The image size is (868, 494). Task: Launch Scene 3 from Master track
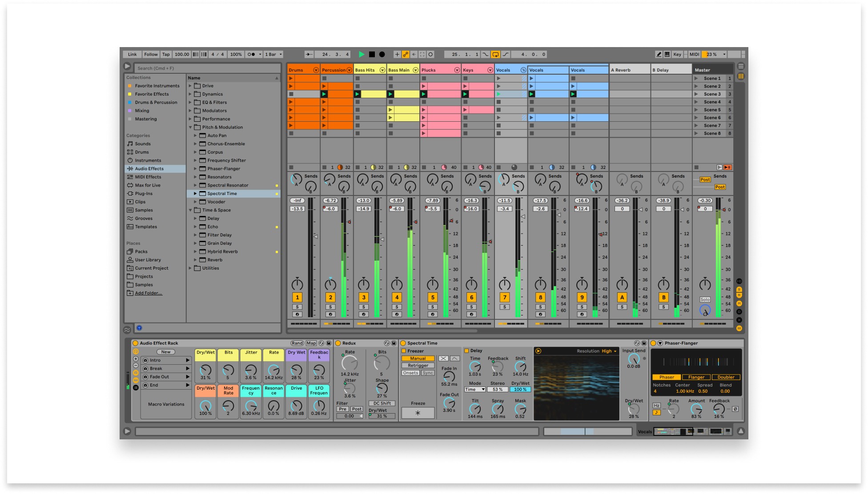click(697, 94)
